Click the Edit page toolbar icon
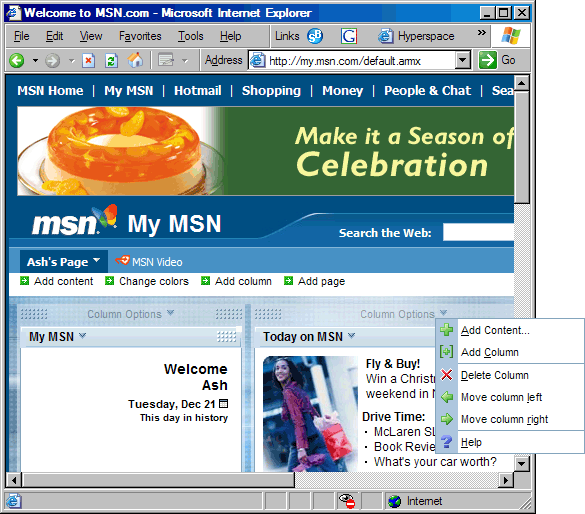 click(x=166, y=60)
